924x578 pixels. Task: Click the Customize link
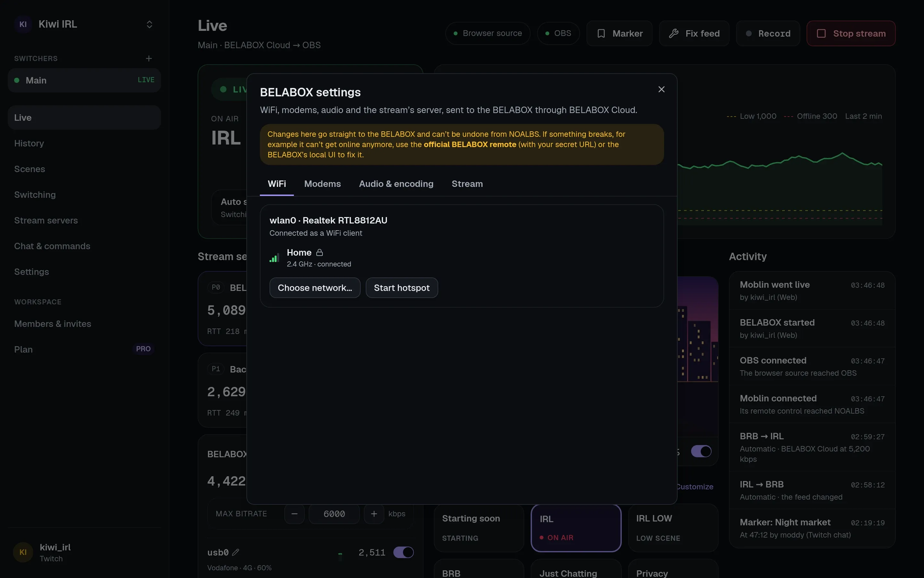point(695,486)
